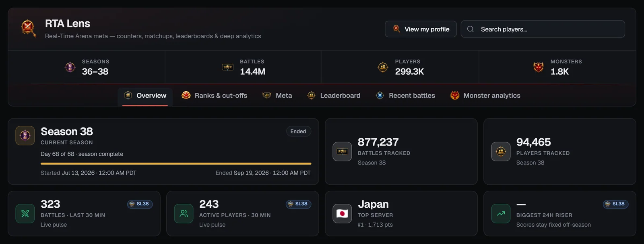Click the Season 38 emblem icon
Screen dimensions: 644x244
tap(25, 136)
